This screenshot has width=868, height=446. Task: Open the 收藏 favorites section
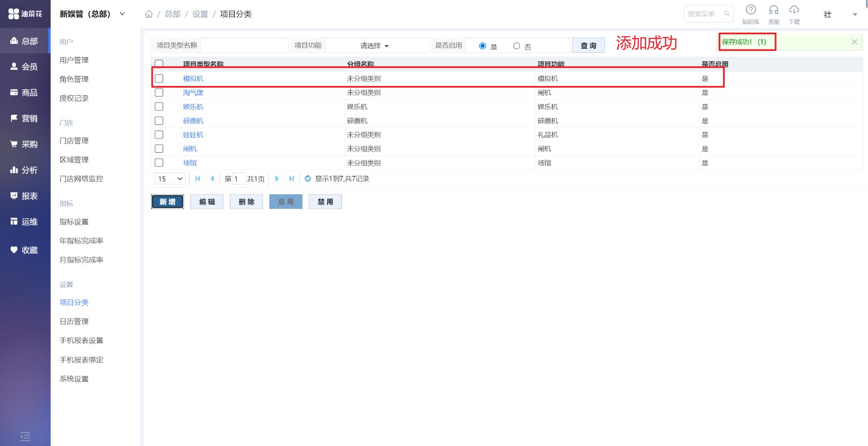pos(25,250)
